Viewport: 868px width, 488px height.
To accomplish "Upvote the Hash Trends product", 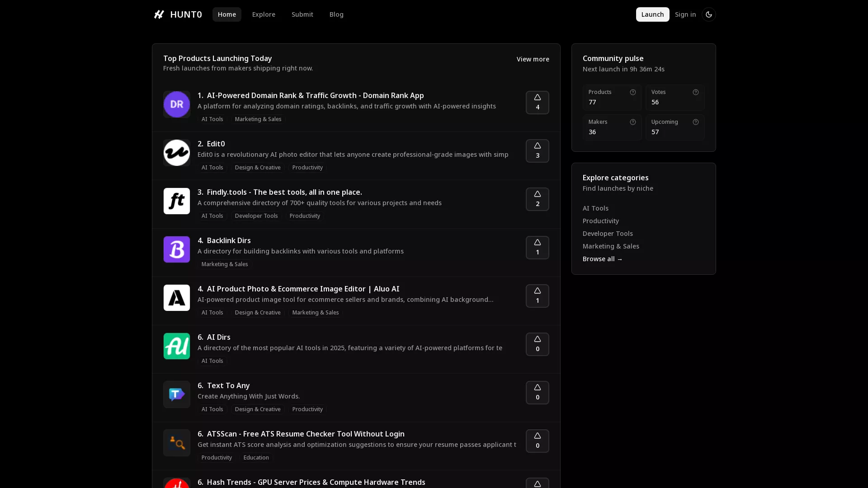I will point(537,483).
